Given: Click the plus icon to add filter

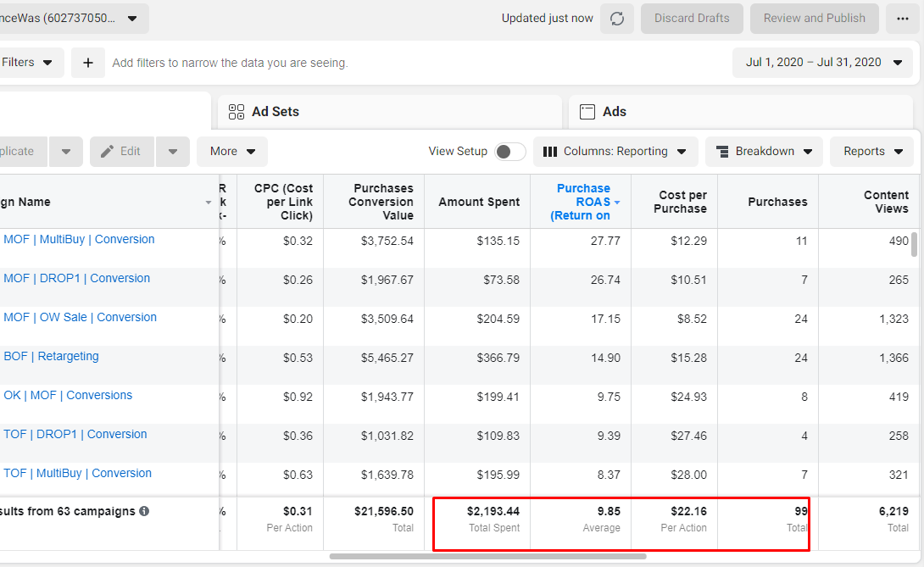Looking at the screenshot, I should click(88, 63).
